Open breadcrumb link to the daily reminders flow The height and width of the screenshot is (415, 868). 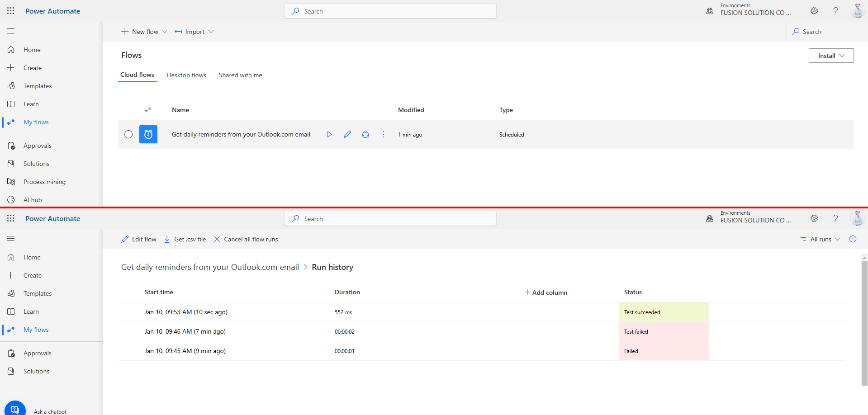[x=210, y=267]
